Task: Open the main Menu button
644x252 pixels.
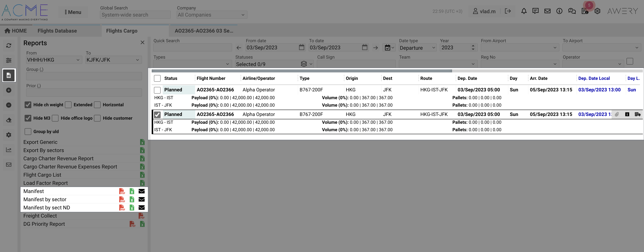Action: [73, 12]
